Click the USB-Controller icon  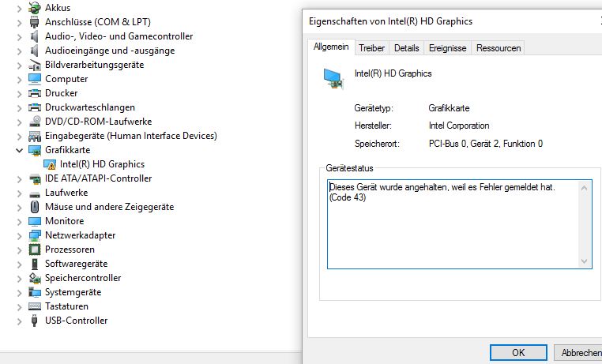pyautogui.click(x=35, y=321)
